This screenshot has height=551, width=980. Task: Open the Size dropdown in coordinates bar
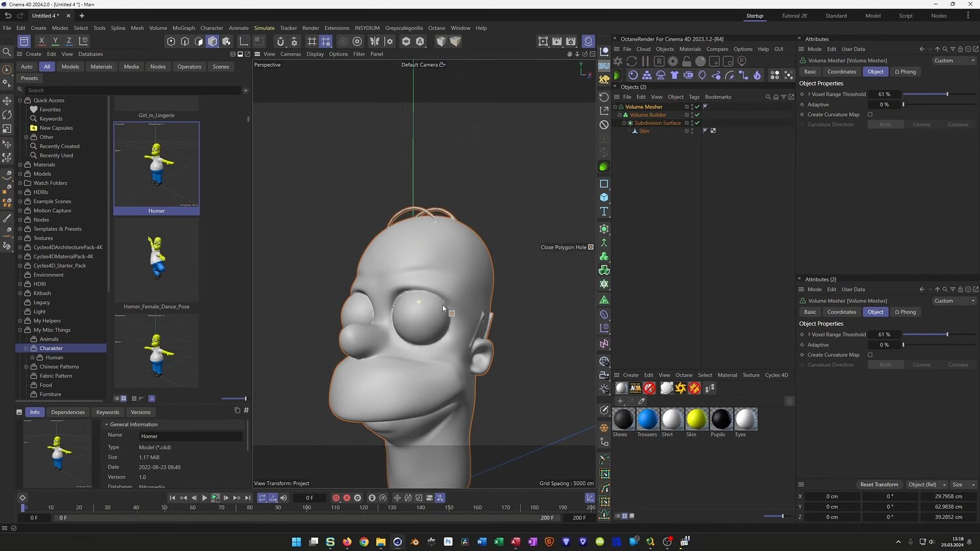[963, 484]
